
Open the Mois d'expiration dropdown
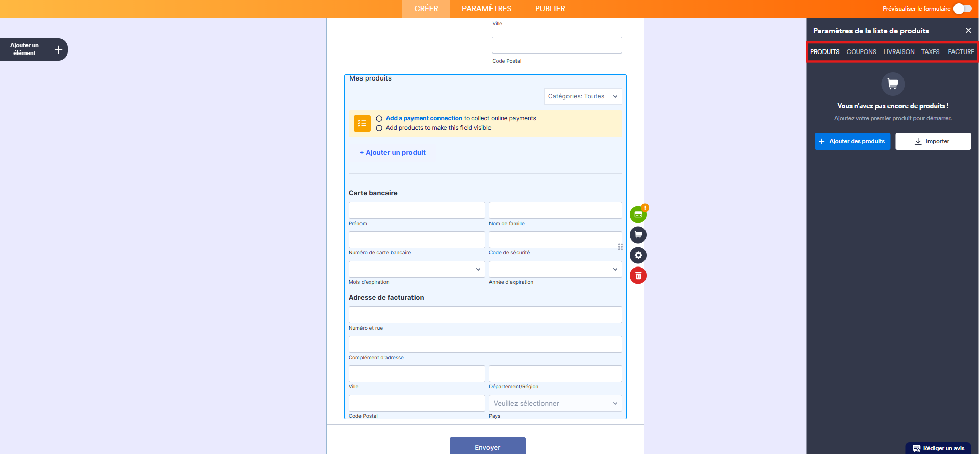pyautogui.click(x=417, y=269)
